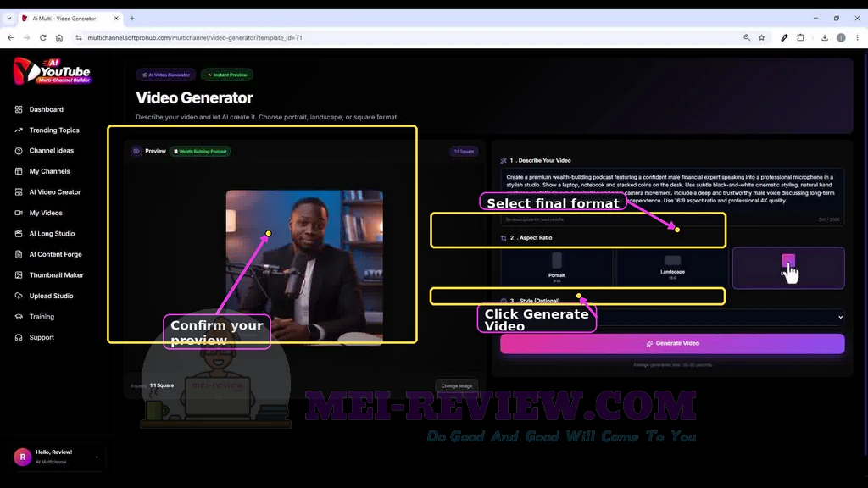View site information next to the URL
Viewport: 868px width, 488px height.
(x=79, y=37)
